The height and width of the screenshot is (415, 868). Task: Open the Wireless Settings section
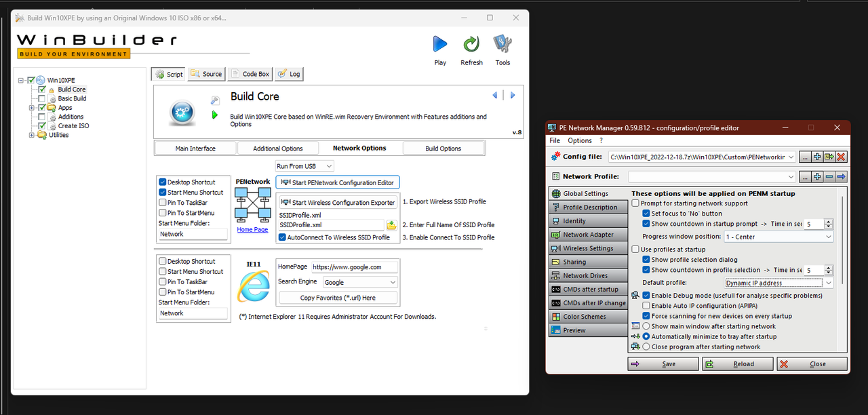point(588,248)
